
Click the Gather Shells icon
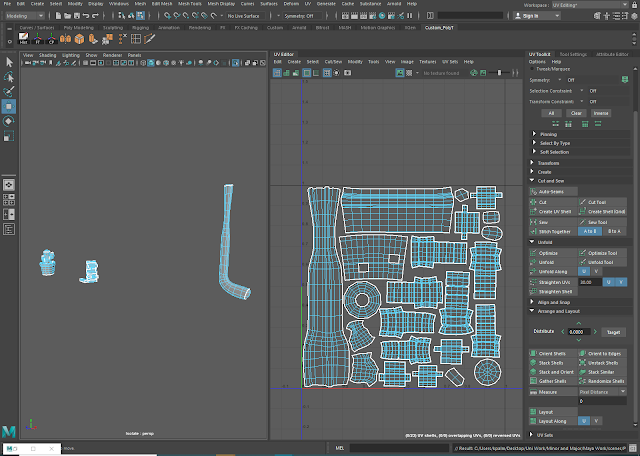534,381
